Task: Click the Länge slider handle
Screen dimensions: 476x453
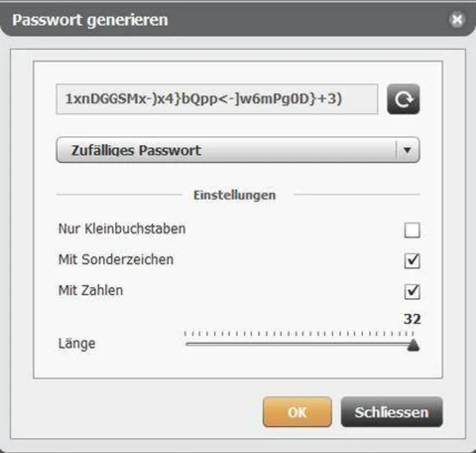Action: tap(414, 344)
